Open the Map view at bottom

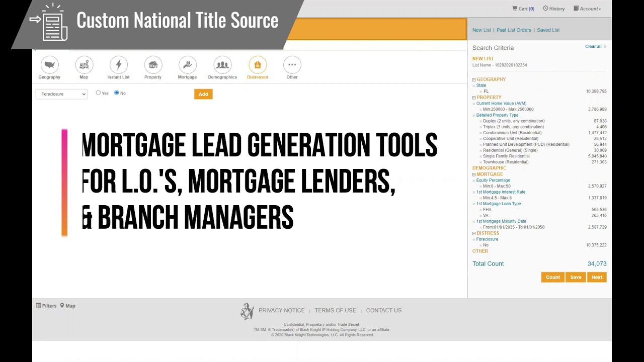67,306
